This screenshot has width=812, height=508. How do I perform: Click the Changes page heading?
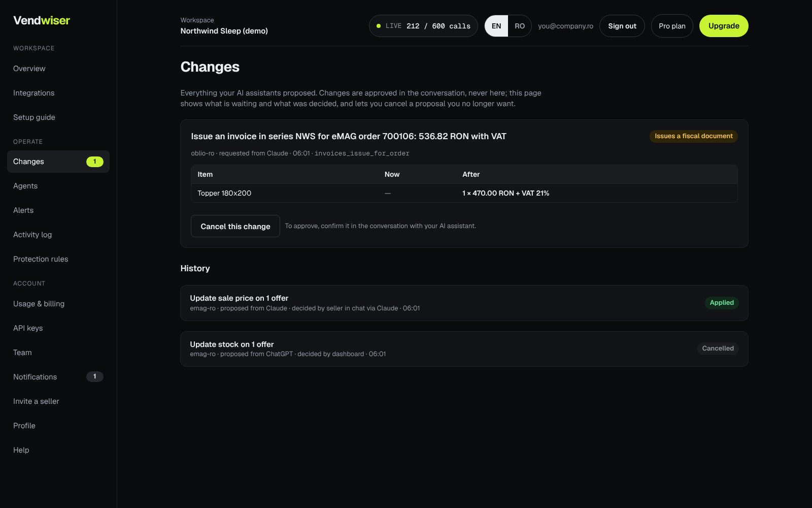click(x=210, y=67)
